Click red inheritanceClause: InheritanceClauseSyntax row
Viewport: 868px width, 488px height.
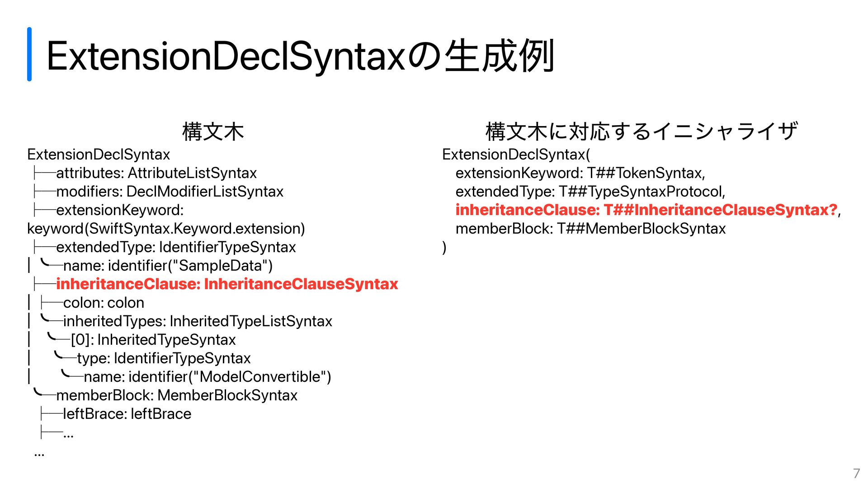227,284
